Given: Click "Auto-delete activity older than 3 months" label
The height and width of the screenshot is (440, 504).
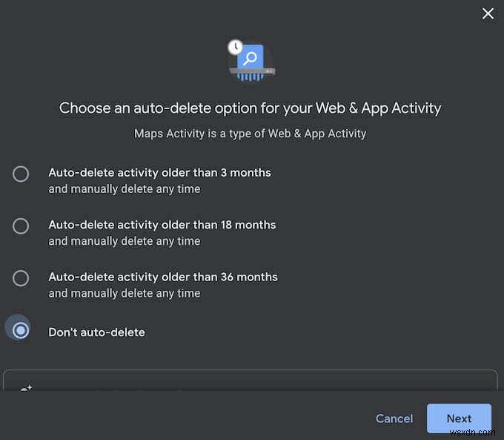Looking at the screenshot, I should tap(159, 172).
